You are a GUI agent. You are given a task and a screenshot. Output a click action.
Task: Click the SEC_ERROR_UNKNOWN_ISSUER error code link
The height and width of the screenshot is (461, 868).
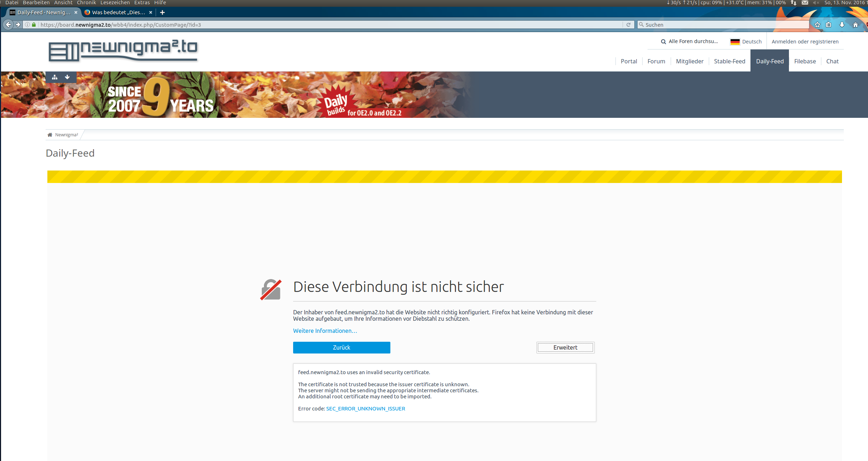[365, 409]
